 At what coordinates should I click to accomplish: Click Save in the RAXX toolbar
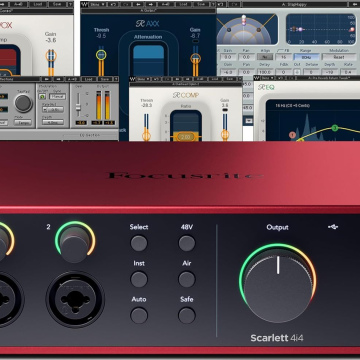point(201,5)
